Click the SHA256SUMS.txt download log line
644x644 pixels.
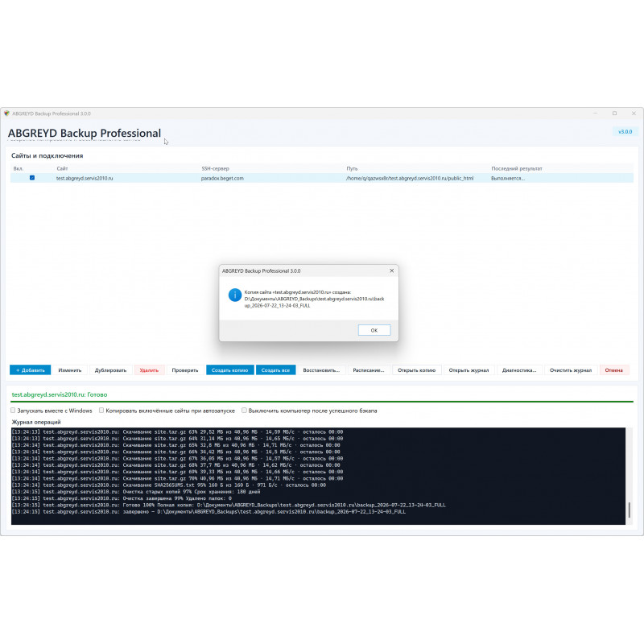168,485
